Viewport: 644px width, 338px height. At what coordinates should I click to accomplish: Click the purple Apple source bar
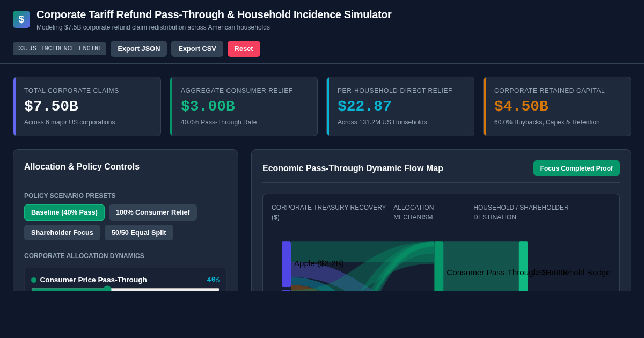point(286,264)
